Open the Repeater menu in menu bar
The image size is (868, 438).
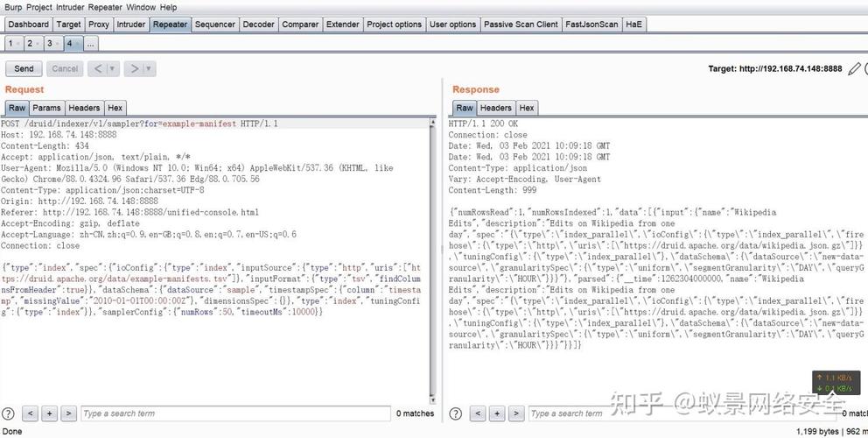pos(105,7)
